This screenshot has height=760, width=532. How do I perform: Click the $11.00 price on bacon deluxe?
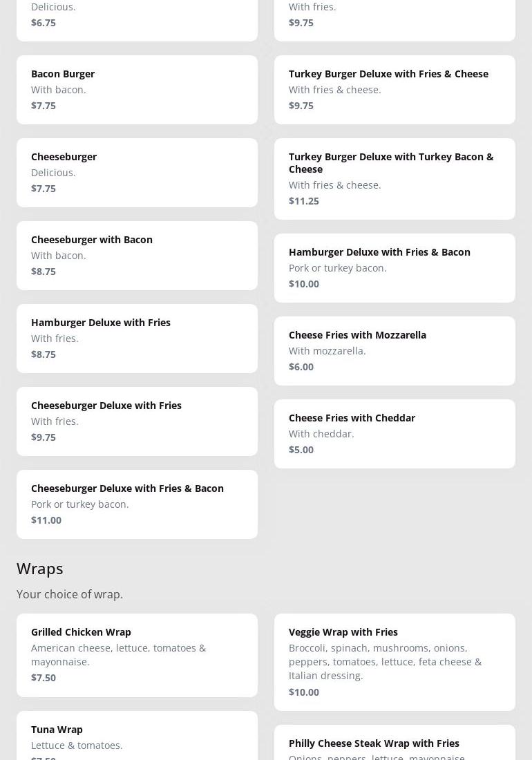tap(46, 520)
